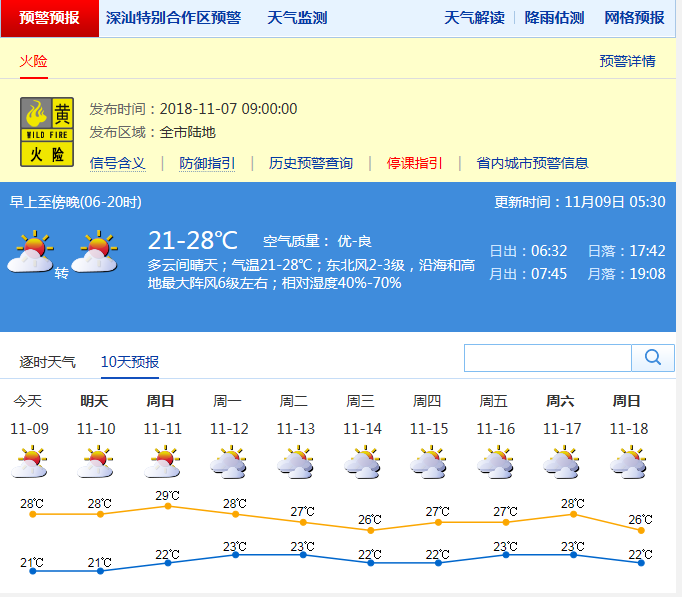This screenshot has width=682, height=597.
Task: Open 网格预报 grid forecast link
Action: click(x=634, y=18)
